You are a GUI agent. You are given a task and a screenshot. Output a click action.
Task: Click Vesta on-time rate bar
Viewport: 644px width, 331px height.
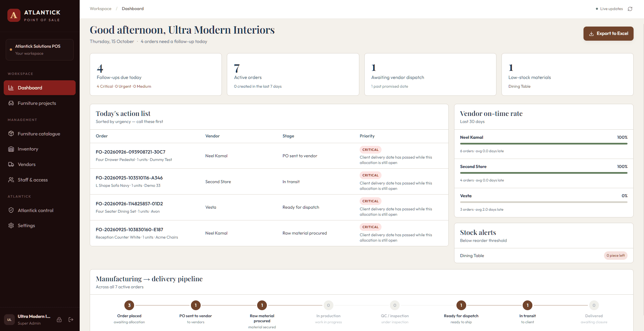(x=544, y=202)
